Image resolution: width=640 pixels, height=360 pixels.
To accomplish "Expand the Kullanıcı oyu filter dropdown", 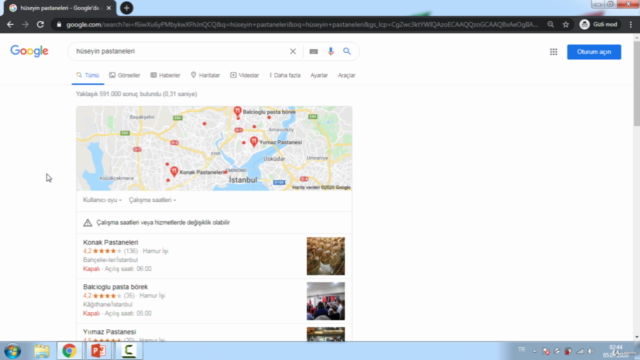I will click(102, 200).
